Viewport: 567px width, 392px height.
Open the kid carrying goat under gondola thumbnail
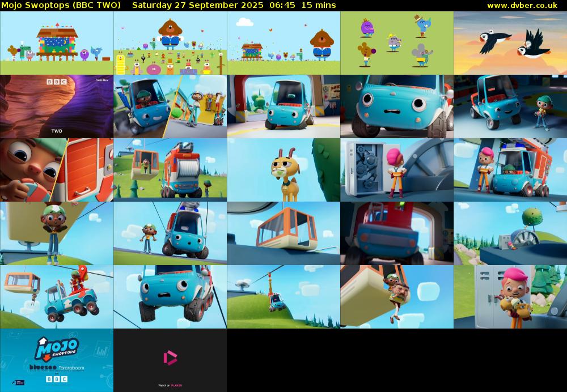point(397,297)
